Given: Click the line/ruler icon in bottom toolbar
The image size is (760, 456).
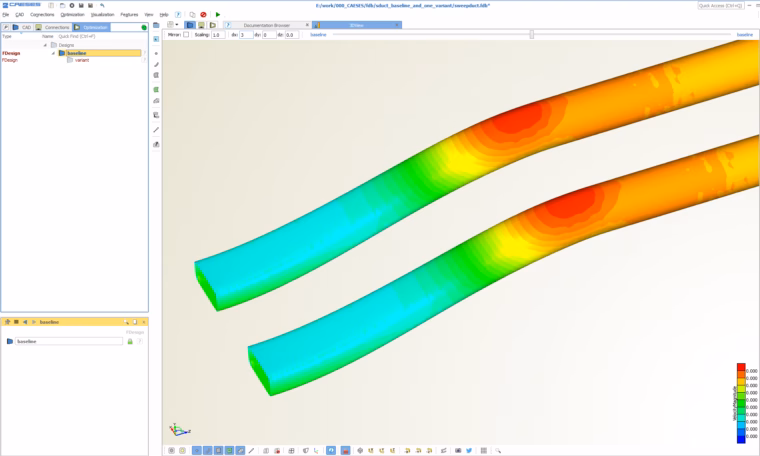Looking at the screenshot, I should [x=251, y=451].
